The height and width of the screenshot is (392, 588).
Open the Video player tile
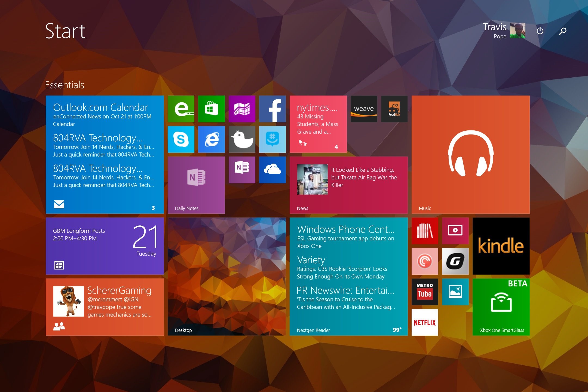455,231
